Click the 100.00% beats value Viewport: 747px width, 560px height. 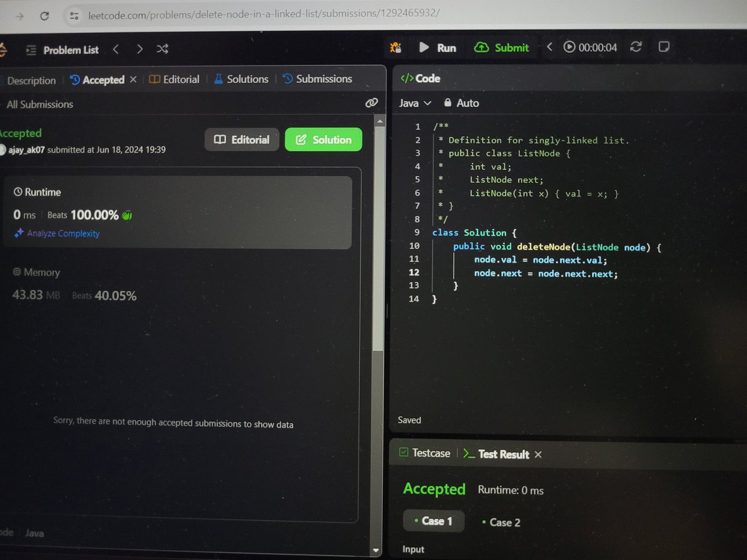pos(95,215)
